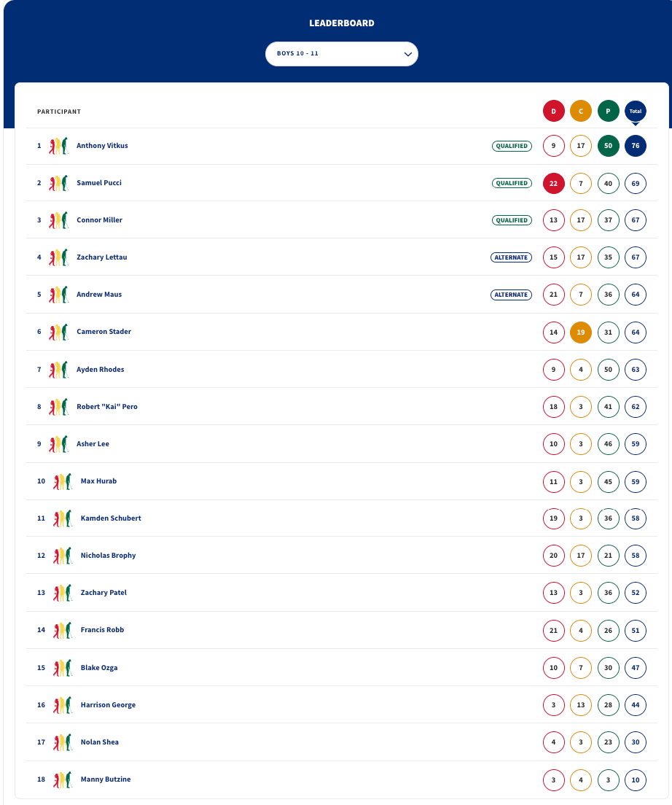
Task: Select the Nicholas Brophy row name
Action: click(109, 556)
